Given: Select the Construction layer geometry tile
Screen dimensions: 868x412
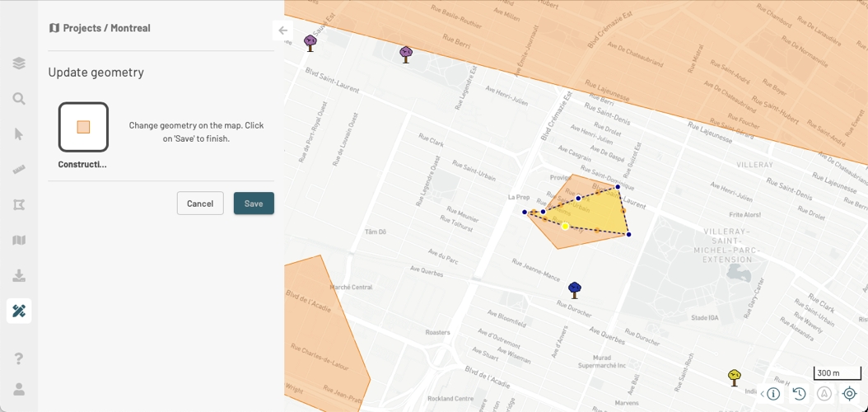Looking at the screenshot, I should tap(83, 127).
